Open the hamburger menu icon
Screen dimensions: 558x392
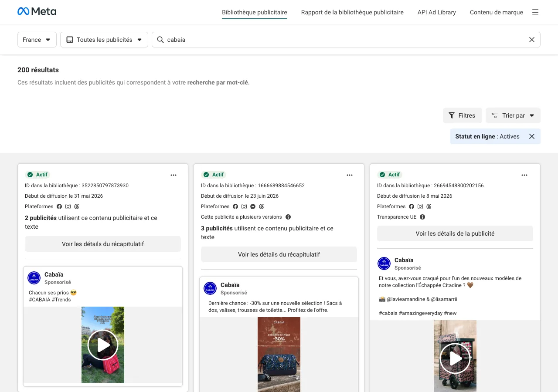pyautogui.click(x=535, y=12)
